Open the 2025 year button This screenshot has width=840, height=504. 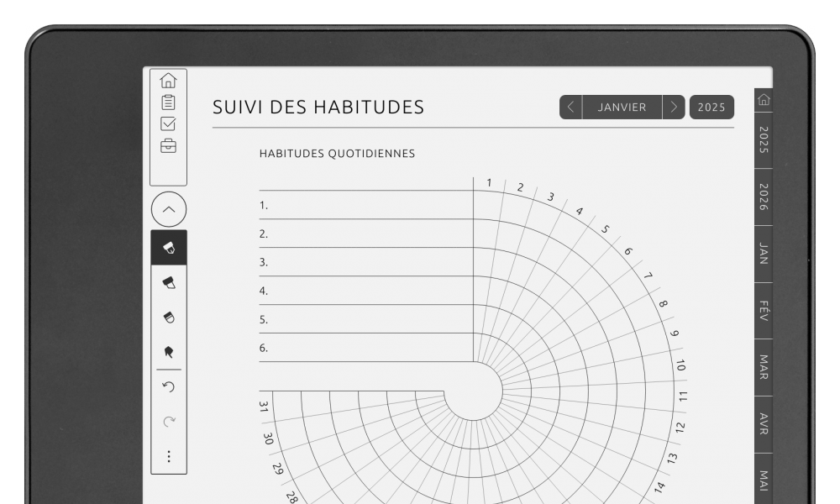[x=711, y=108]
